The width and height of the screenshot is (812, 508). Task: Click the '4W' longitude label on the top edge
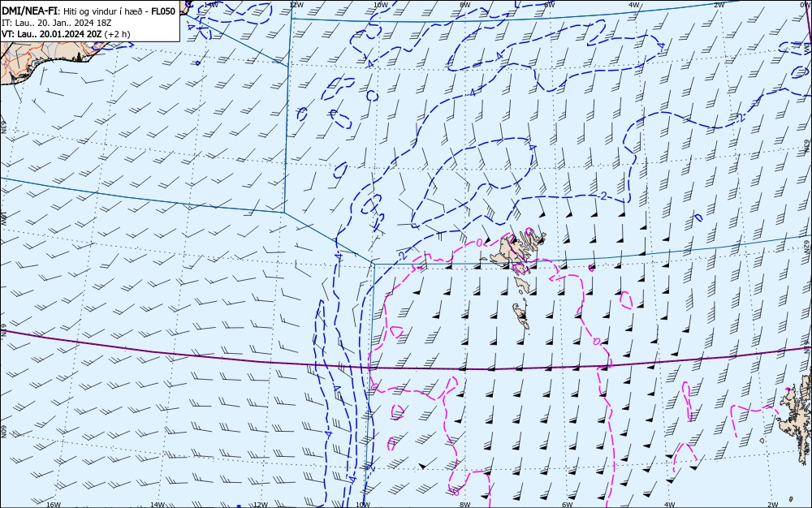[x=634, y=5]
